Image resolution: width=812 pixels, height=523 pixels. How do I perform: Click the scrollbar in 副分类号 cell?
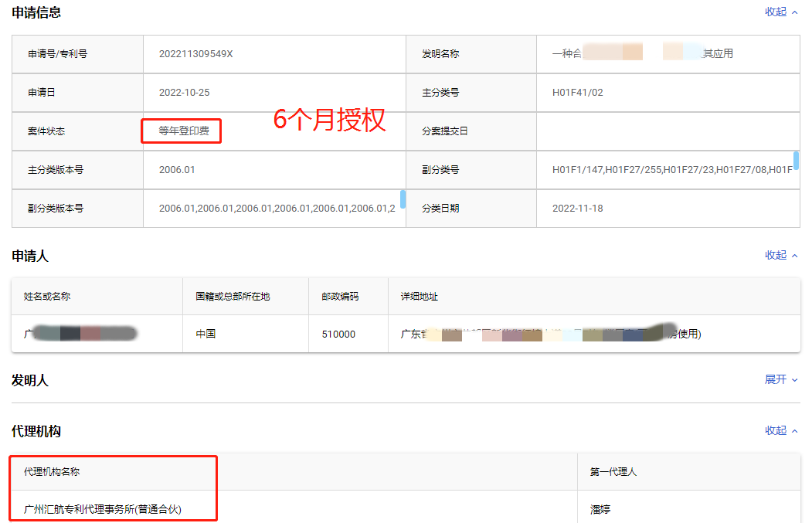pos(796,161)
